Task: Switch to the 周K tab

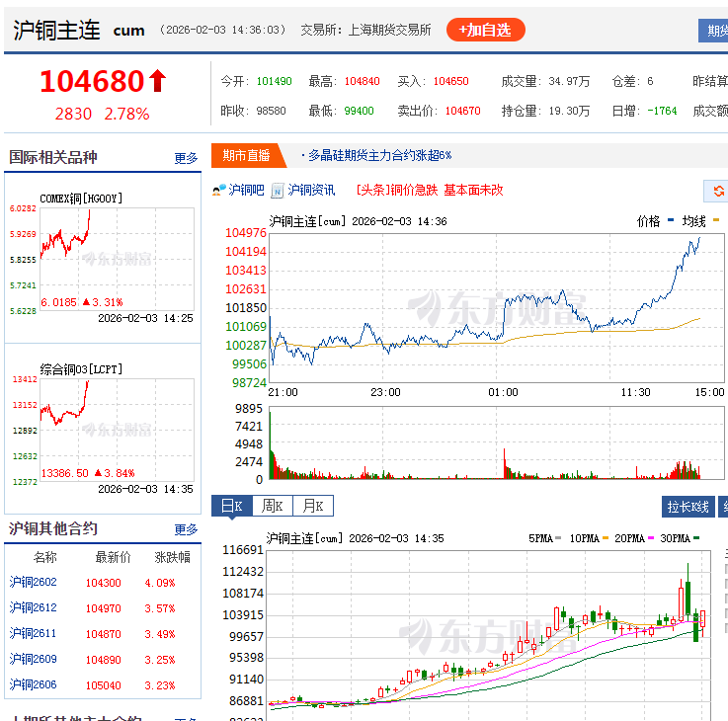Action: pyautogui.click(x=273, y=506)
